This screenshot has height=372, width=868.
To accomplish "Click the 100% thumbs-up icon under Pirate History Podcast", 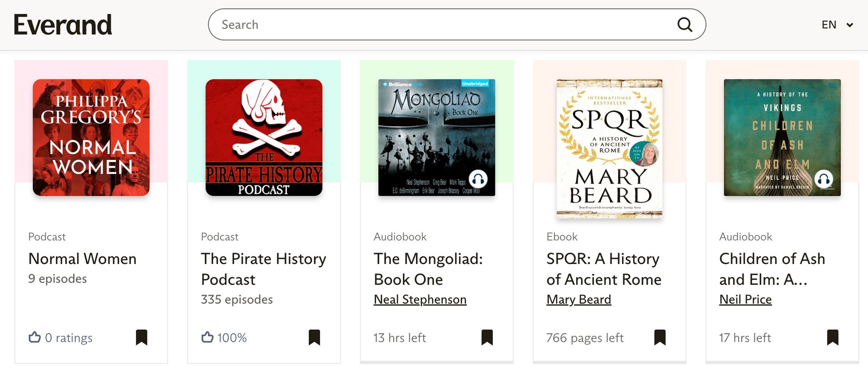I will tap(207, 337).
